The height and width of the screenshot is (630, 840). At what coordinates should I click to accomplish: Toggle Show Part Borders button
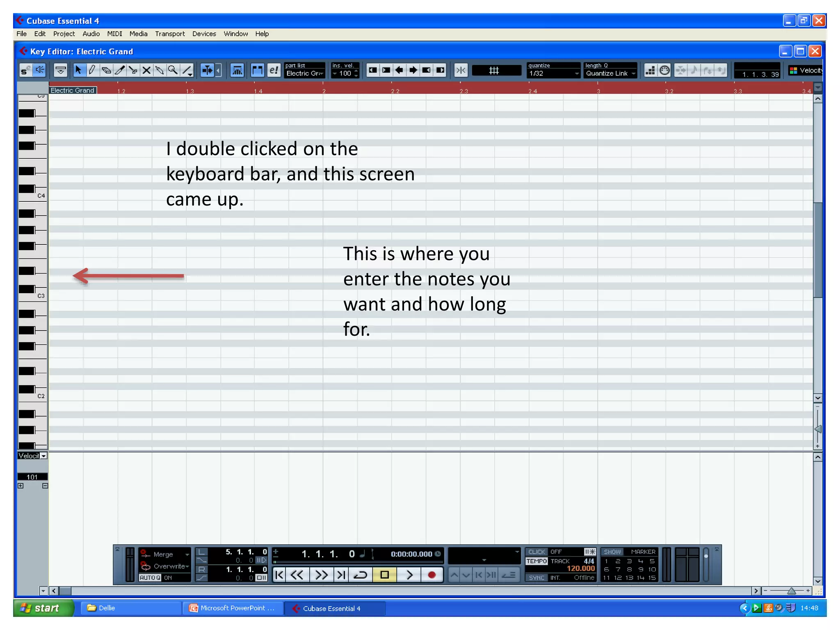click(x=257, y=70)
